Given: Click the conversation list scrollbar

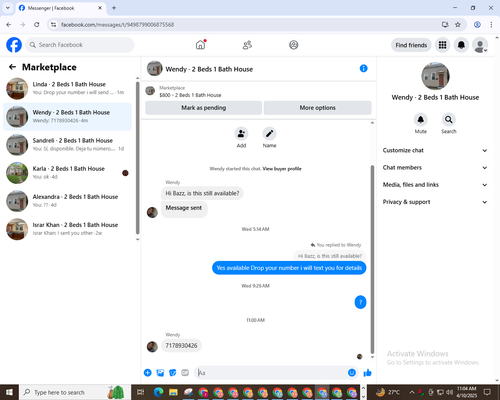Looking at the screenshot, I should (137, 158).
